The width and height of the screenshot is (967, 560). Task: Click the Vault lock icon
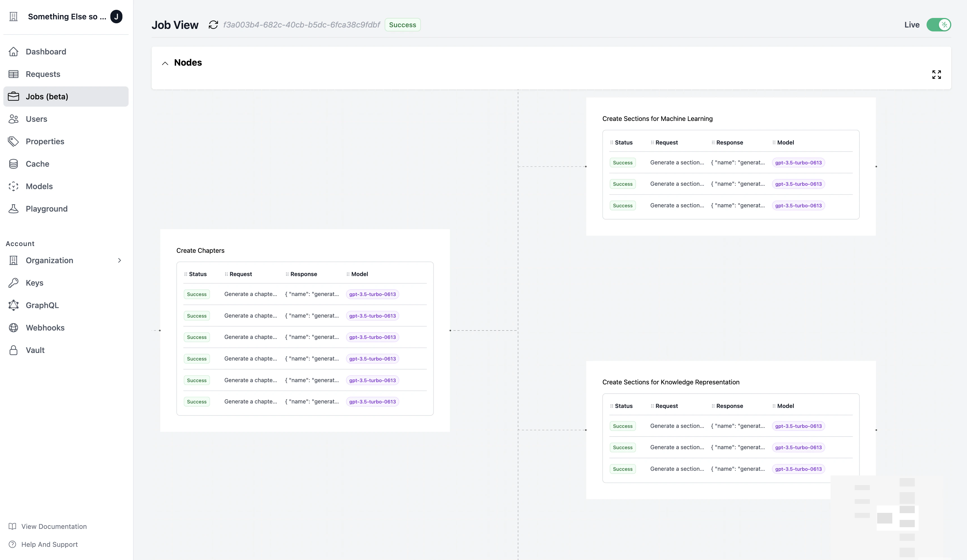tap(13, 350)
